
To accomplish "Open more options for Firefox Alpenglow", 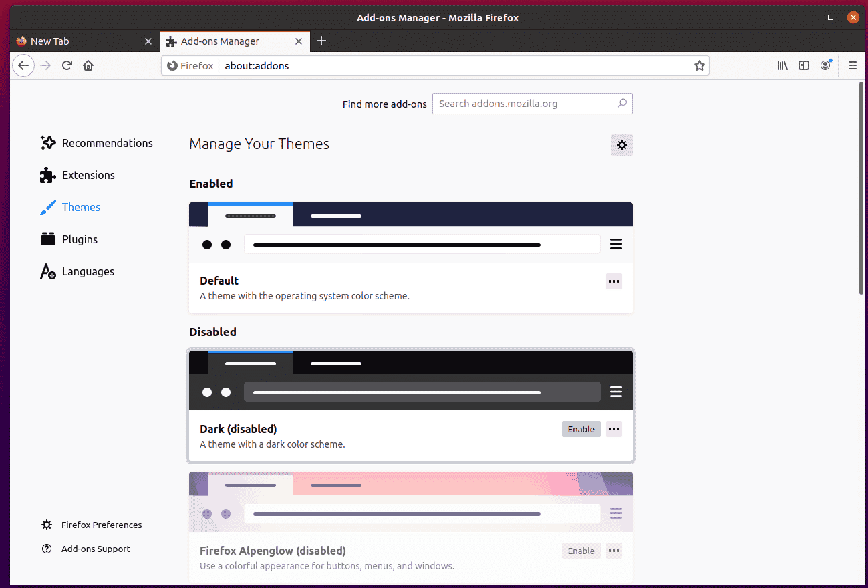I will pos(614,551).
